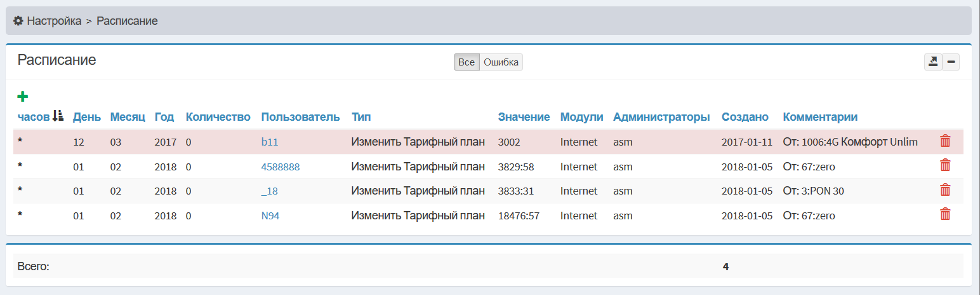Sort table by День column
The width and height of the screenshot is (980, 295).
86,117
